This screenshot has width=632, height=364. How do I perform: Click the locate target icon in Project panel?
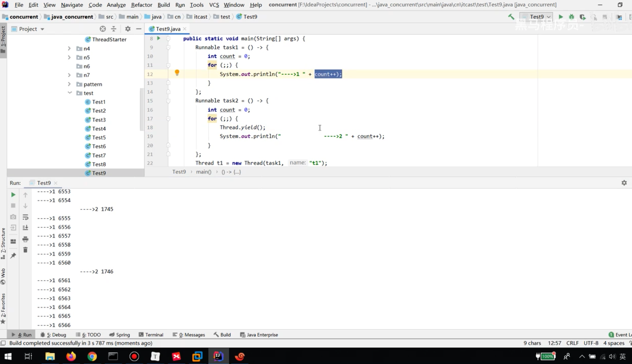pyautogui.click(x=103, y=29)
